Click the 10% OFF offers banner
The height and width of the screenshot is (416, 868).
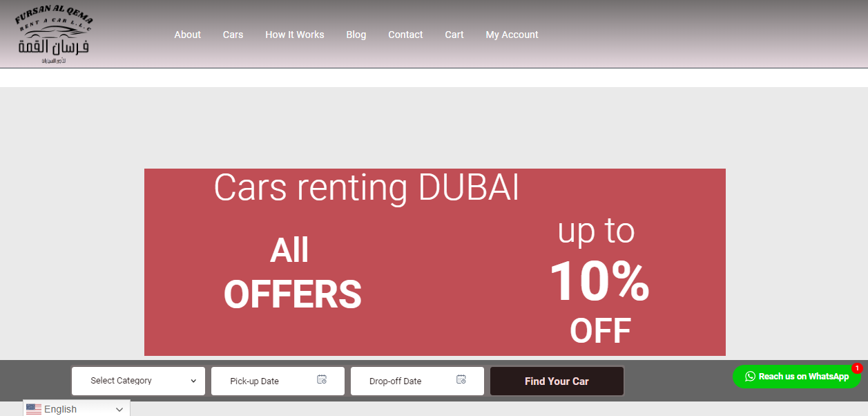(x=435, y=262)
